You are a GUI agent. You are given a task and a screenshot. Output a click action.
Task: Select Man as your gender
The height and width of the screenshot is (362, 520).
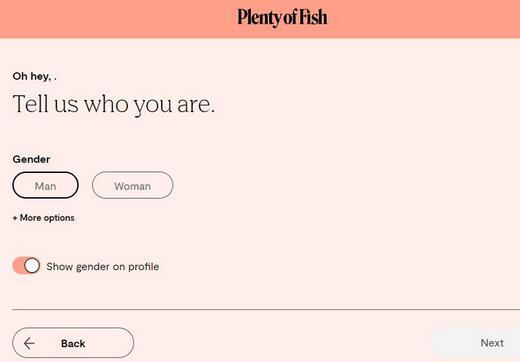point(45,185)
